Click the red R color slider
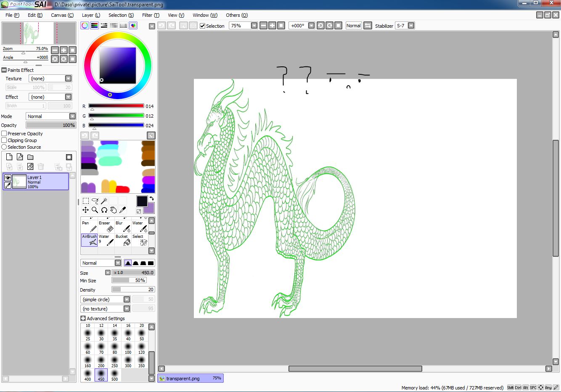Screen dimensions: 561x392 click(x=116, y=106)
